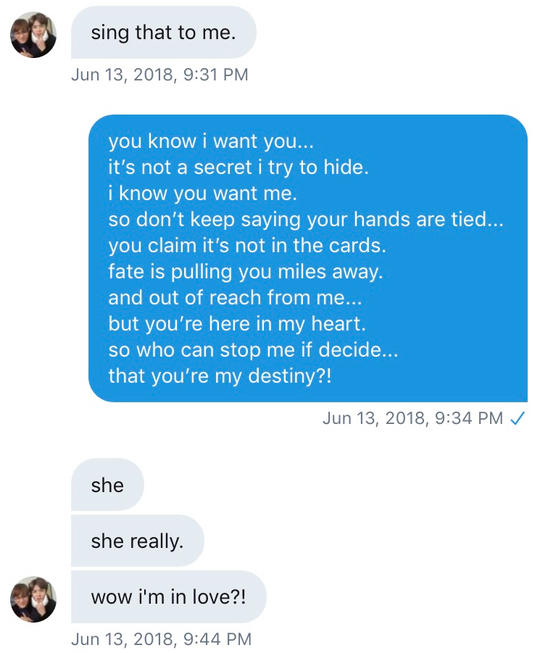The width and height of the screenshot is (540, 653).
Task: Open sender's avatar next to 'wow i'm in love?!'
Action: pos(33,599)
